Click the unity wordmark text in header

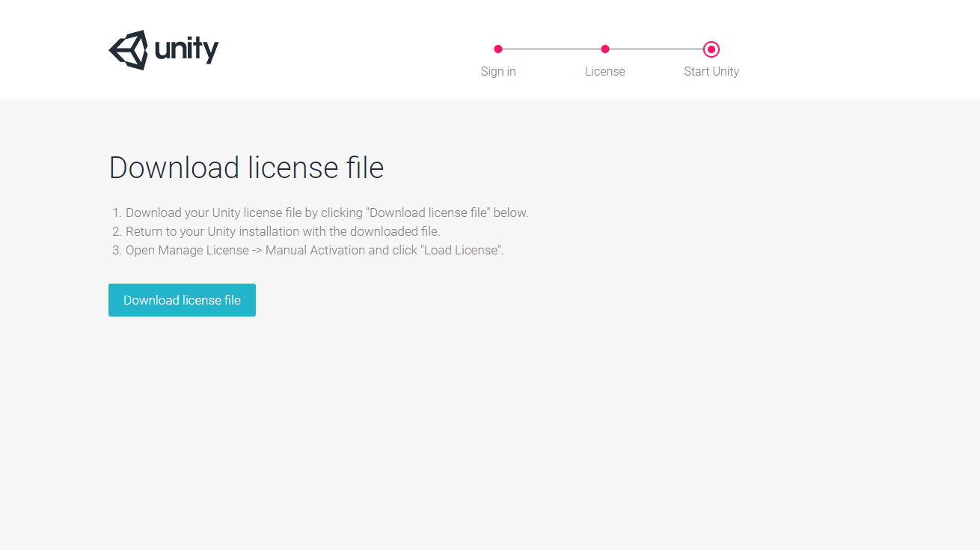coord(186,50)
